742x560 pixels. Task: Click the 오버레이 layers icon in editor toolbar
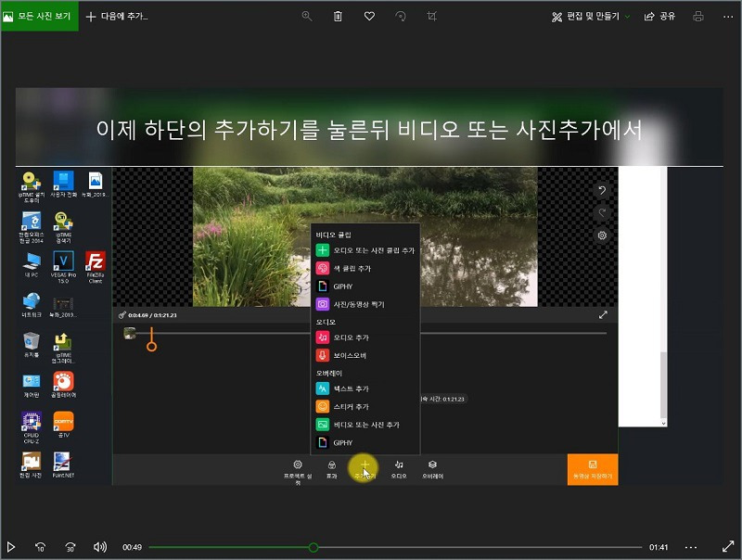(x=432, y=470)
